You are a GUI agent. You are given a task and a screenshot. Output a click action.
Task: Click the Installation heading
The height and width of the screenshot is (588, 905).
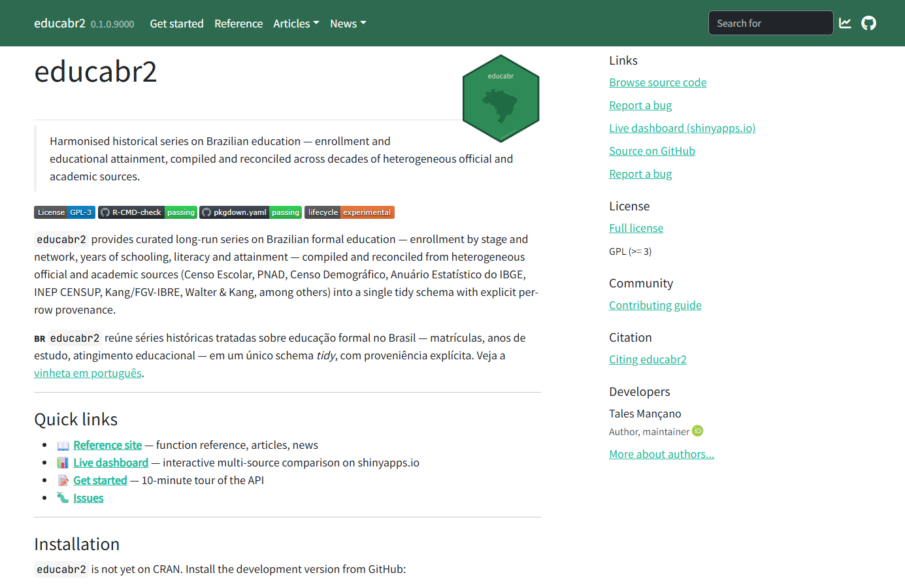coord(77,544)
